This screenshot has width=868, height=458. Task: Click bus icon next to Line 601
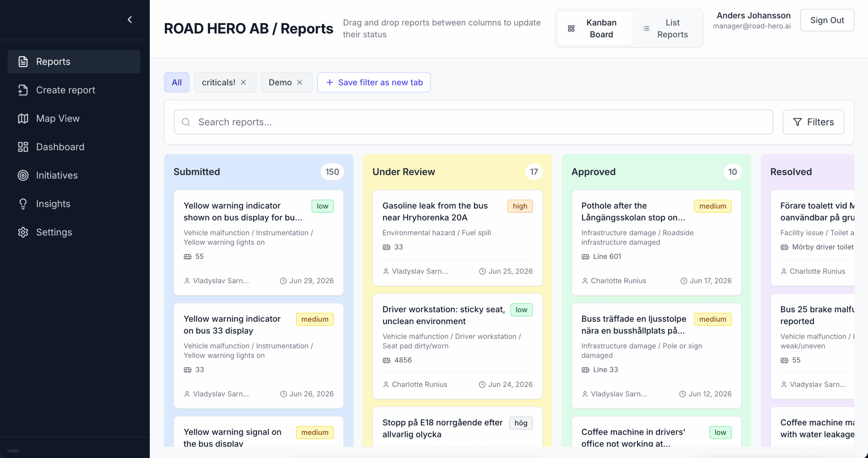pos(586,257)
